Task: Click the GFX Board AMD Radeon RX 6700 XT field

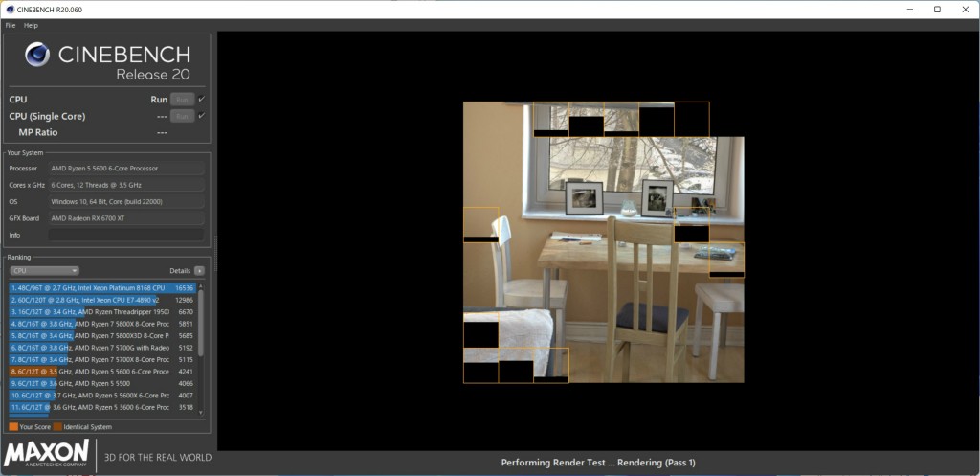Action: click(x=126, y=218)
